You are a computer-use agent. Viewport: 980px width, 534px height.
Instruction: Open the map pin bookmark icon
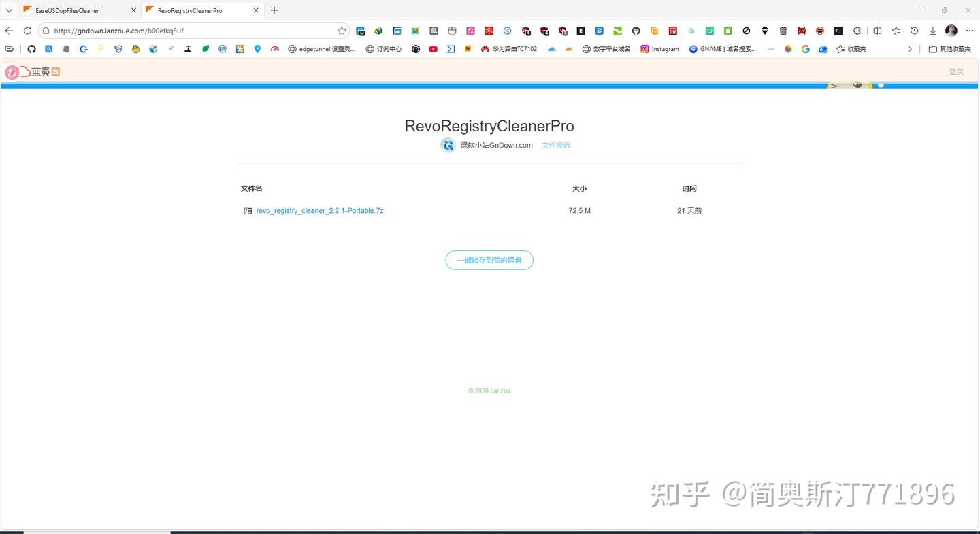tap(257, 49)
